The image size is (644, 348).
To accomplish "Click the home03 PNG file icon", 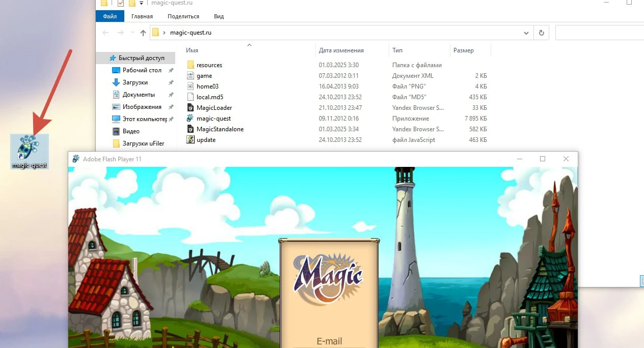I will click(191, 86).
